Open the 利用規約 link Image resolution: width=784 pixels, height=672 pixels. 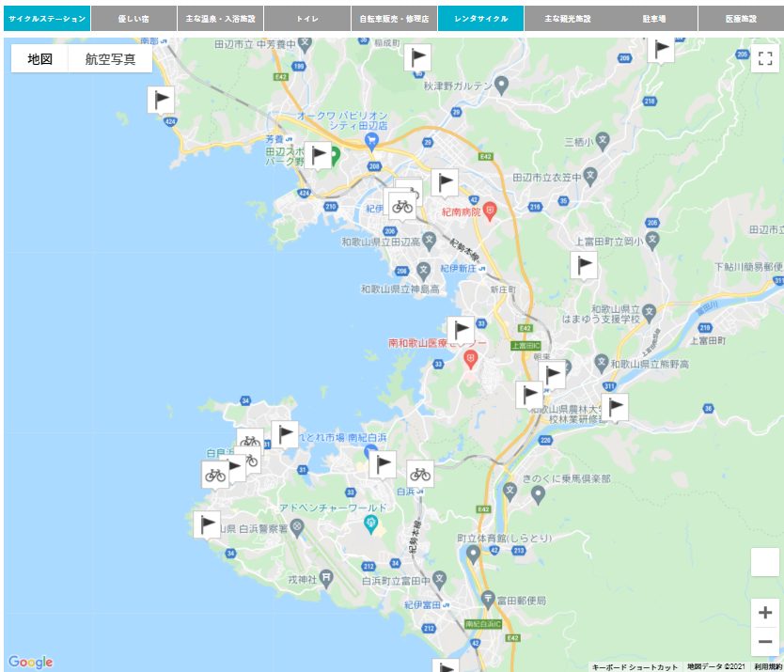pos(769,667)
